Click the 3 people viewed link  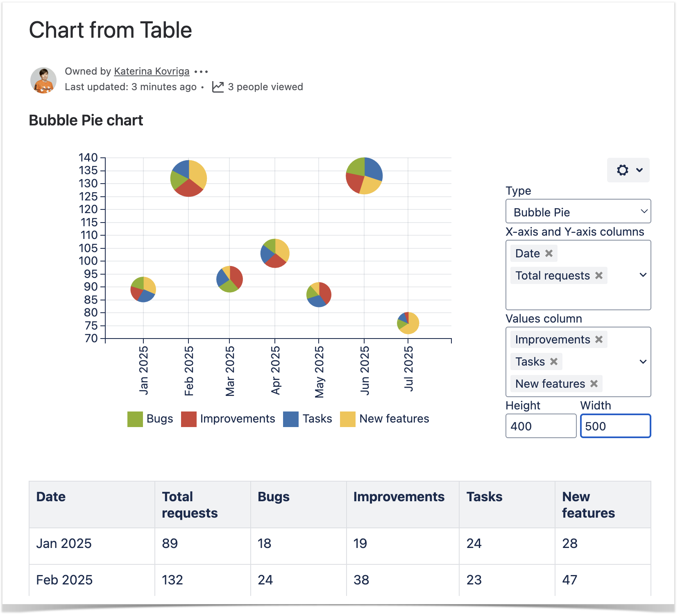[x=265, y=87]
